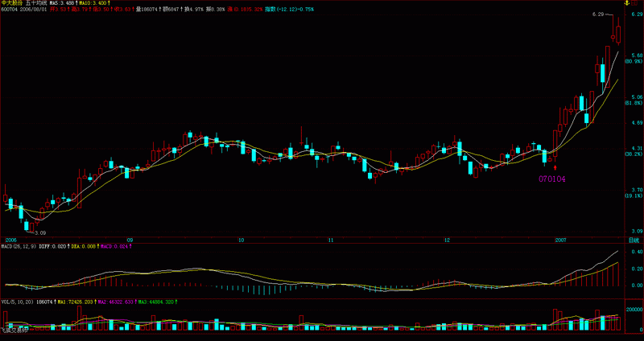This screenshot has height=341, width=644.
Task: Click the 2007 marker on time axis
Action: pyautogui.click(x=561, y=240)
